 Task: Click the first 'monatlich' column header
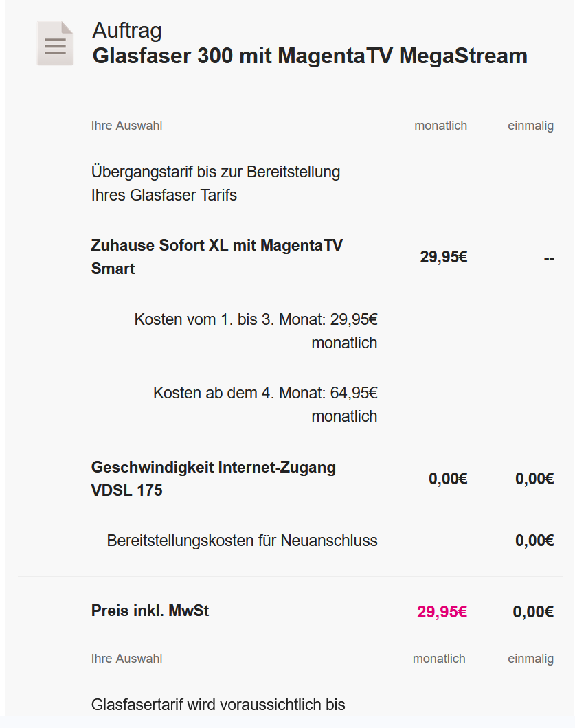[440, 126]
